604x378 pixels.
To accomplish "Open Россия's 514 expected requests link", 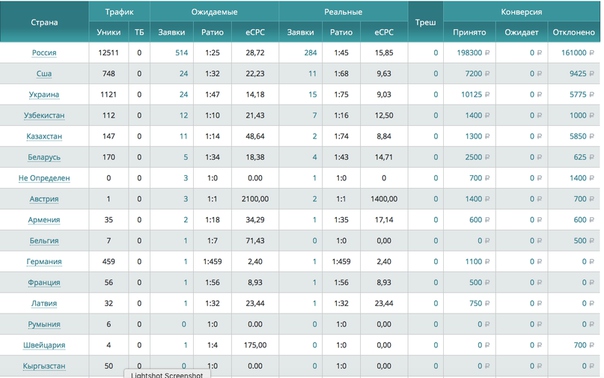I will (x=181, y=53).
